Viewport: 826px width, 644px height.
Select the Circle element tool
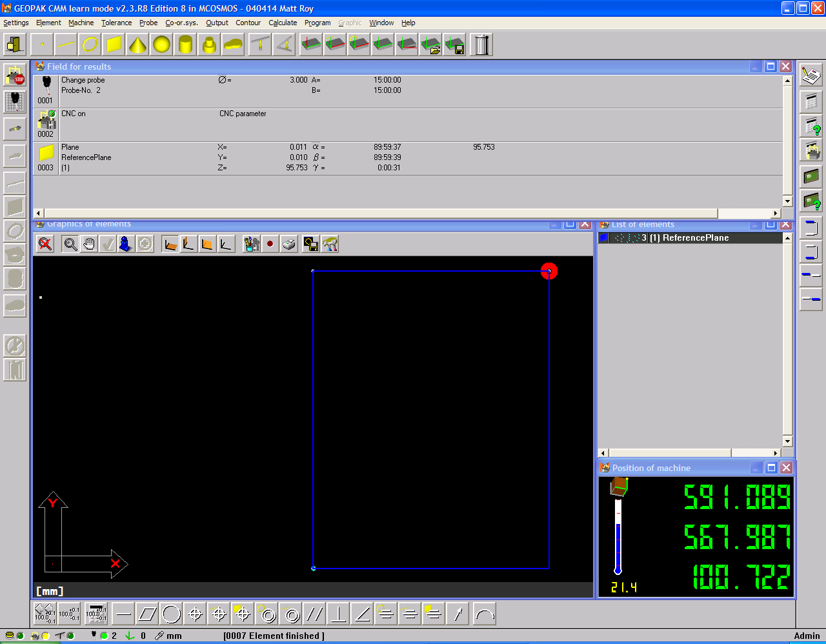90,45
